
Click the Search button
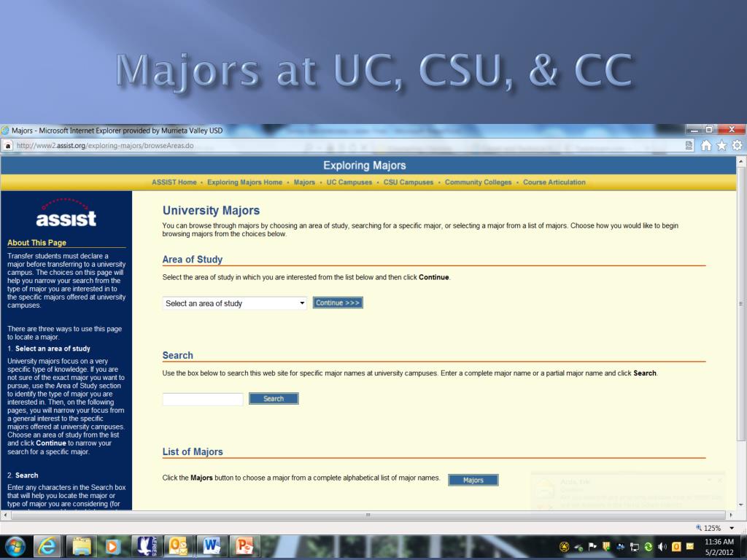(x=274, y=399)
